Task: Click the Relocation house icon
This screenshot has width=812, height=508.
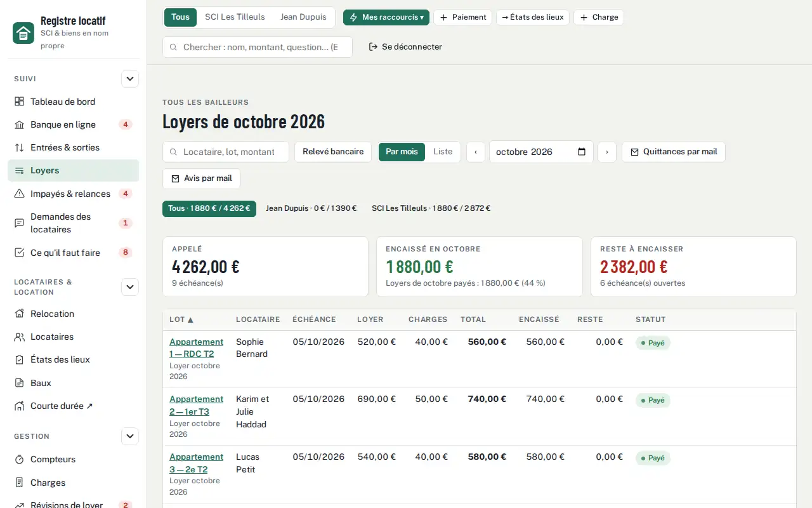Action: click(19, 314)
